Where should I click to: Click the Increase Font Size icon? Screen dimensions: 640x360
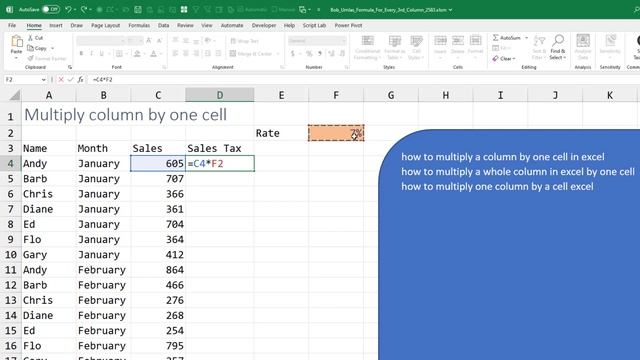149,40
